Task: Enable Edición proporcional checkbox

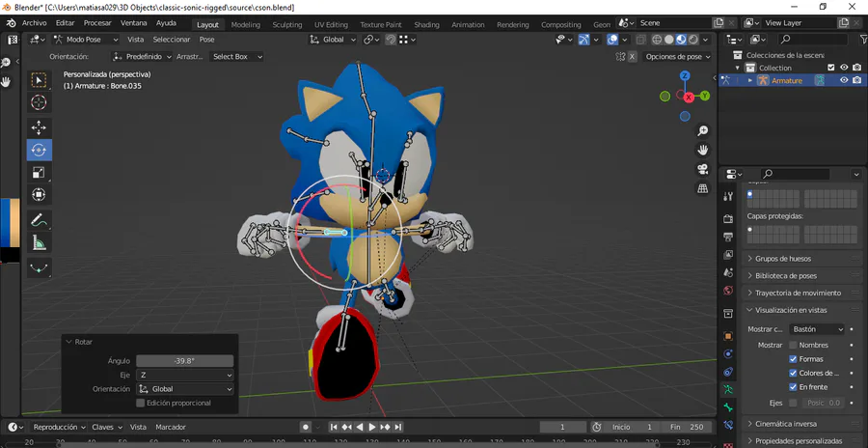Action: (x=141, y=403)
